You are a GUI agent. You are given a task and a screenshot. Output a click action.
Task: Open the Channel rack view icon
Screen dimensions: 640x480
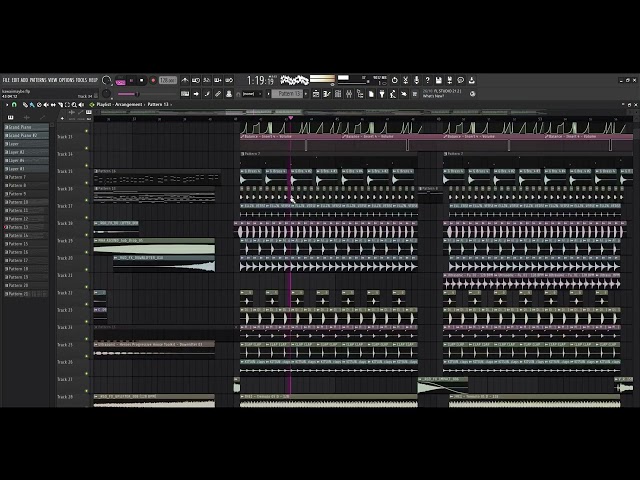click(x=338, y=94)
